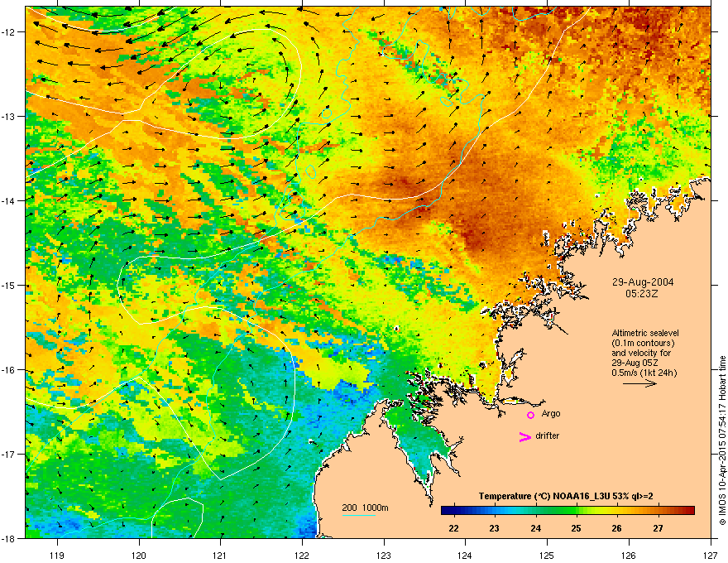The width and height of the screenshot is (728, 563).
Task: Click the "(0.1m contours)" text line
Action: [x=643, y=343]
